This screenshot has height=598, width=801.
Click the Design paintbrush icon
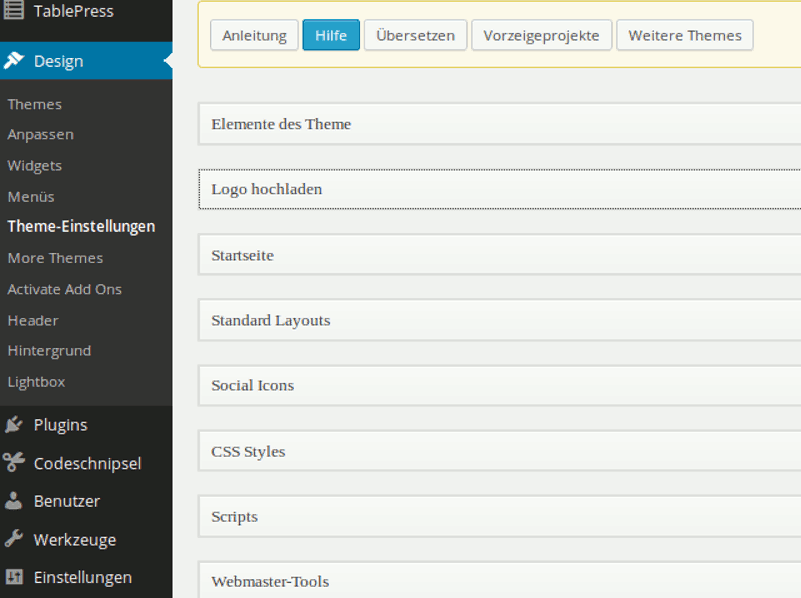pos(14,61)
